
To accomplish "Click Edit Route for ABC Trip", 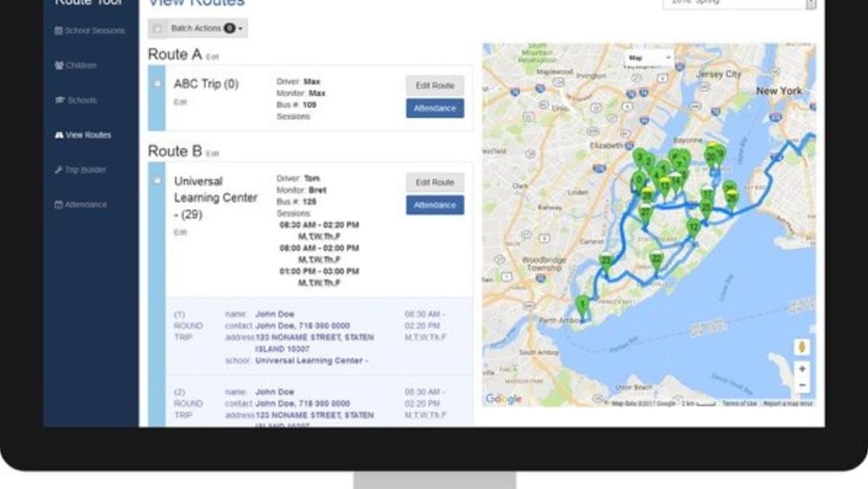I will point(435,86).
